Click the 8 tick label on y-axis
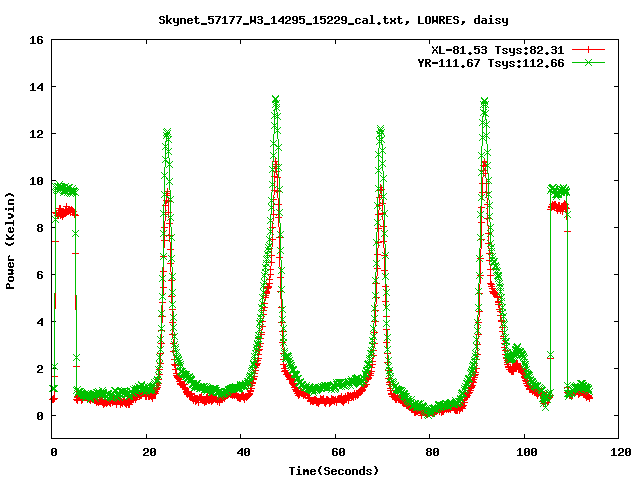This screenshot has height=480, width=640. coord(38,228)
